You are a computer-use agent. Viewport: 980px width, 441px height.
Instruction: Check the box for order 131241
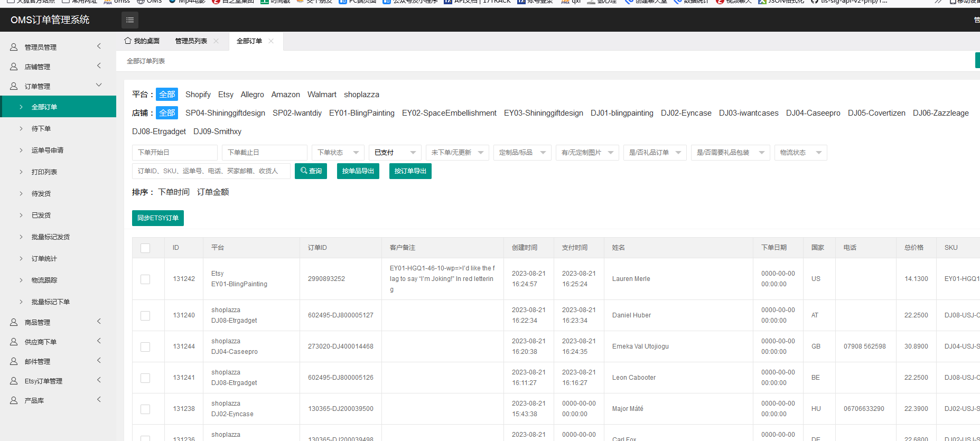tap(145, 378)
